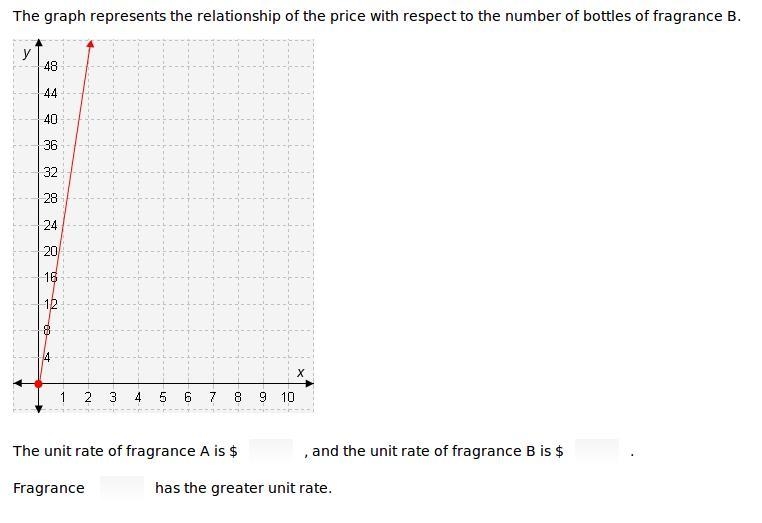Click the 10 tick label on x-axis
Image resolution: width=762 pixels, height=523 pixels.
(x=288, y=398)
